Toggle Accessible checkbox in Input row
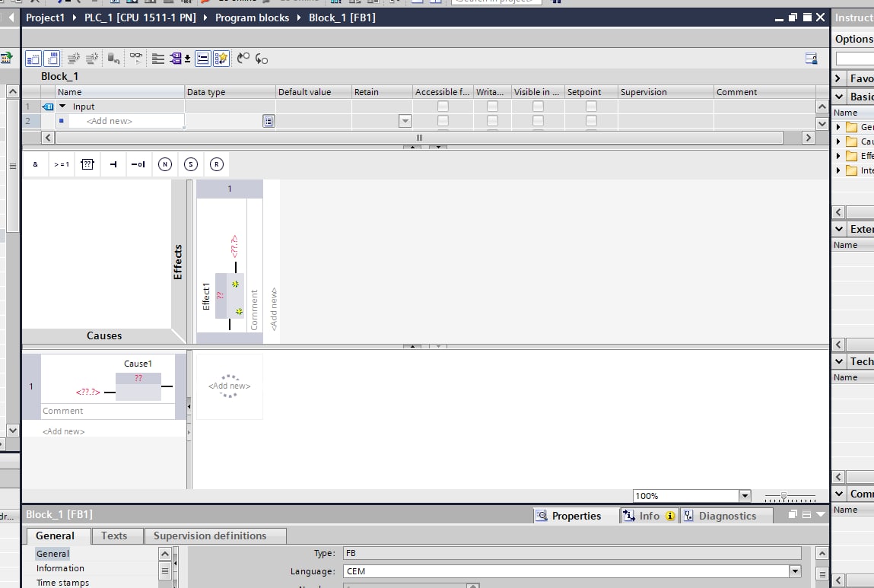 [x=443, y=106]
